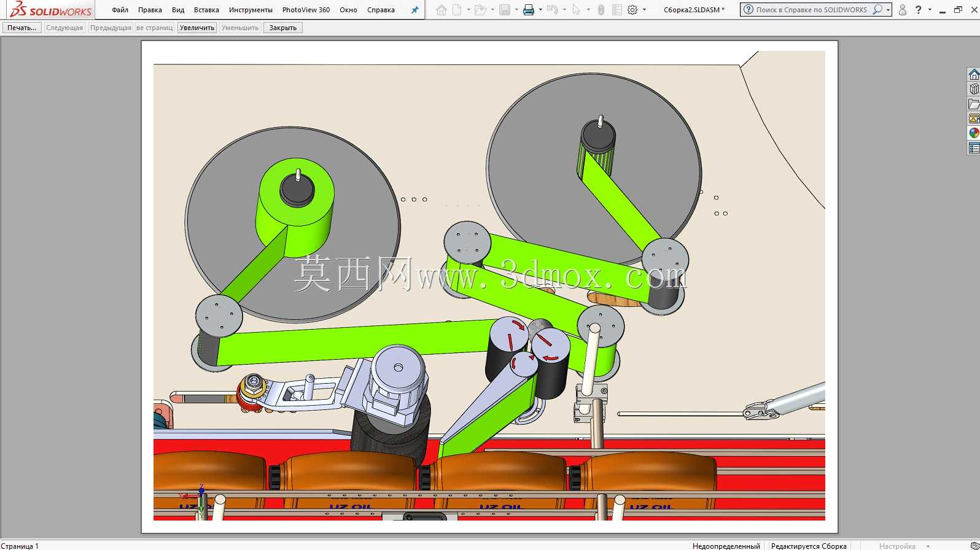
Task: Click the Страница 1 status text
Action: (x=20, y=546)
